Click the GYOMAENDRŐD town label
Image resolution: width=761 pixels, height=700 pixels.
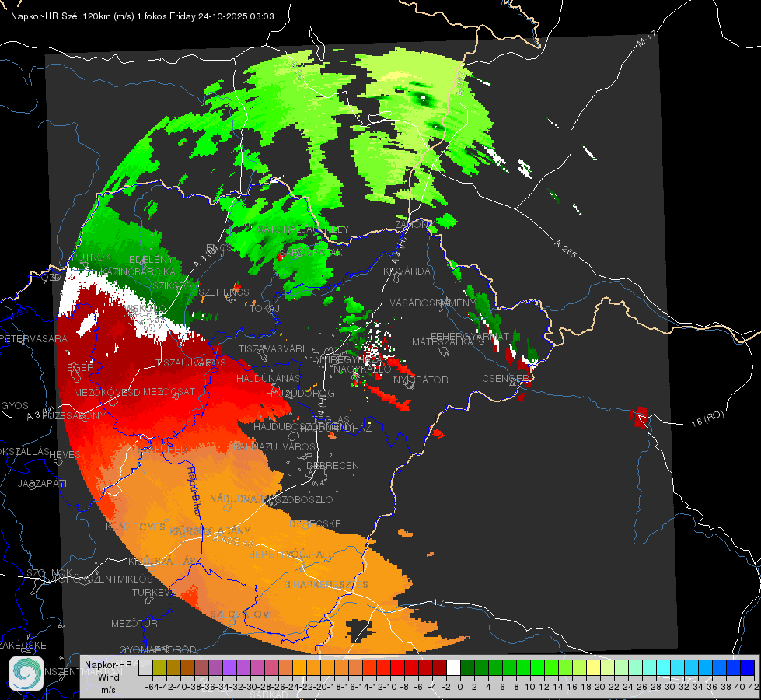[158, 649]
